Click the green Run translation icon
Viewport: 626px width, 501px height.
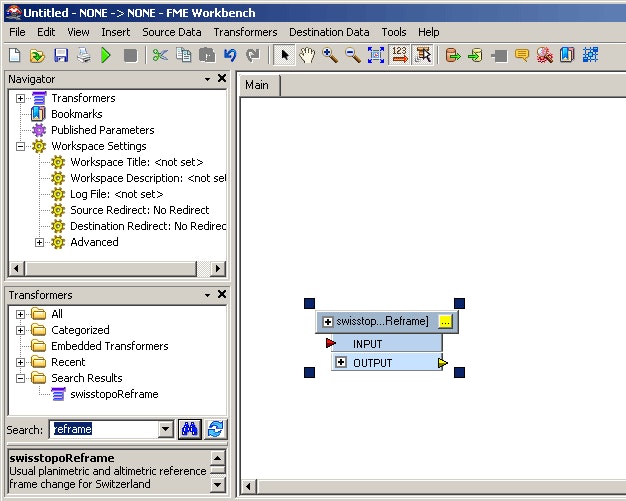tap(106, 55)
